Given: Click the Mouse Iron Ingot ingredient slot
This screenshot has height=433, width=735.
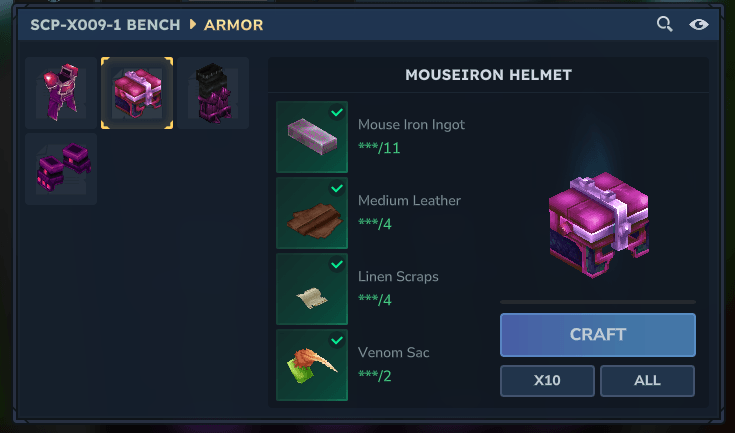Looking at the screenshot, I should (x=312, y=137).
